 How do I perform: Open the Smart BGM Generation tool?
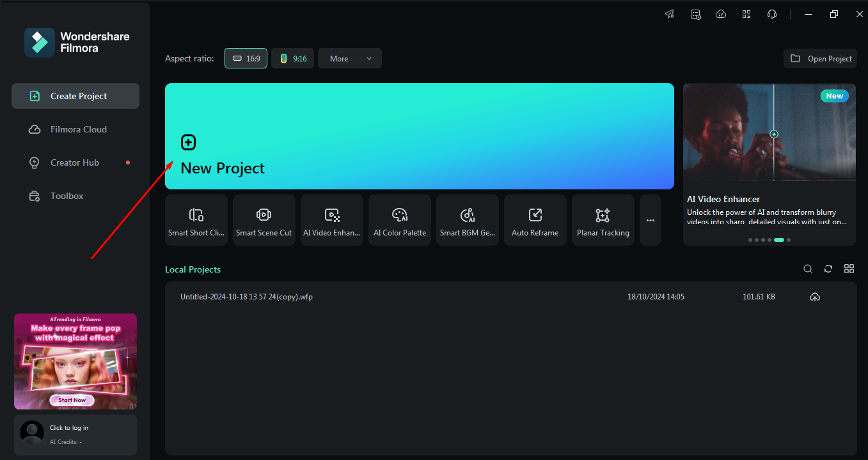pos(468,220)
